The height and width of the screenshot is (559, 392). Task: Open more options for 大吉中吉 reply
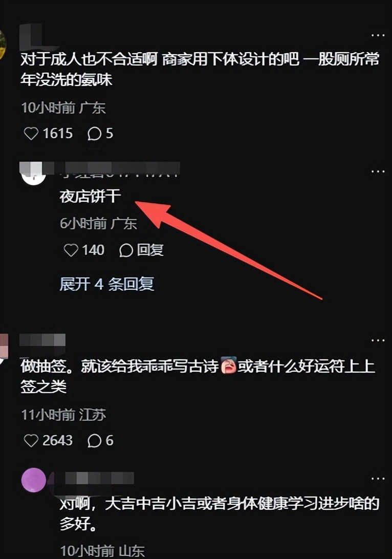pos(378,479)
